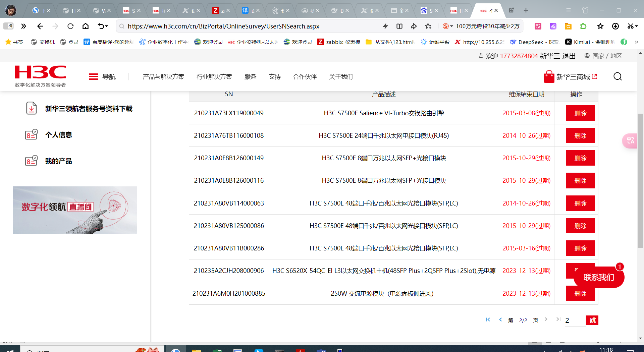Jump to the first page of results
This screenshot has height=352, width=644.
pyautogui.click(x=488, y=319)
